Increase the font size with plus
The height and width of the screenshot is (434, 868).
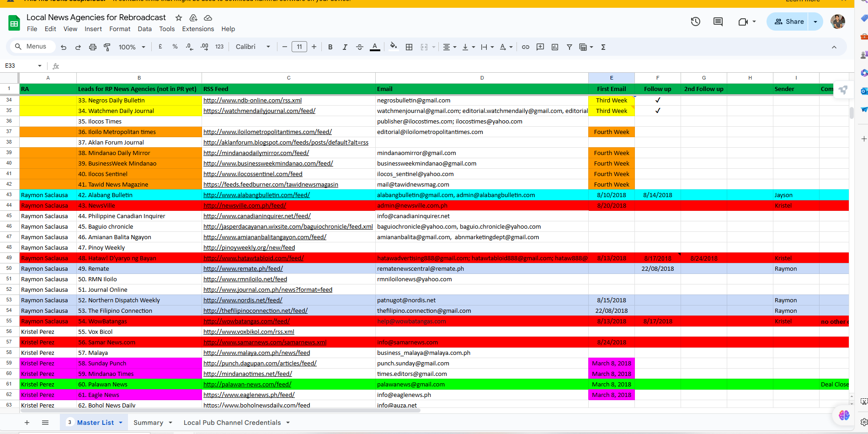pos(314,47)
